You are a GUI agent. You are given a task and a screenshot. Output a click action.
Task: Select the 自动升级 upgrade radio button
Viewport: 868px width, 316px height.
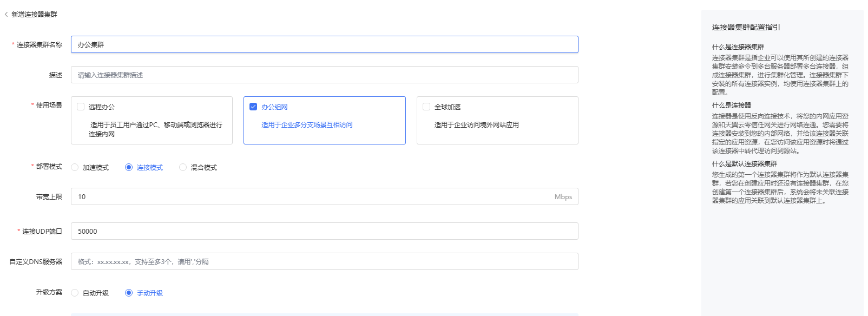pos(75,293)
